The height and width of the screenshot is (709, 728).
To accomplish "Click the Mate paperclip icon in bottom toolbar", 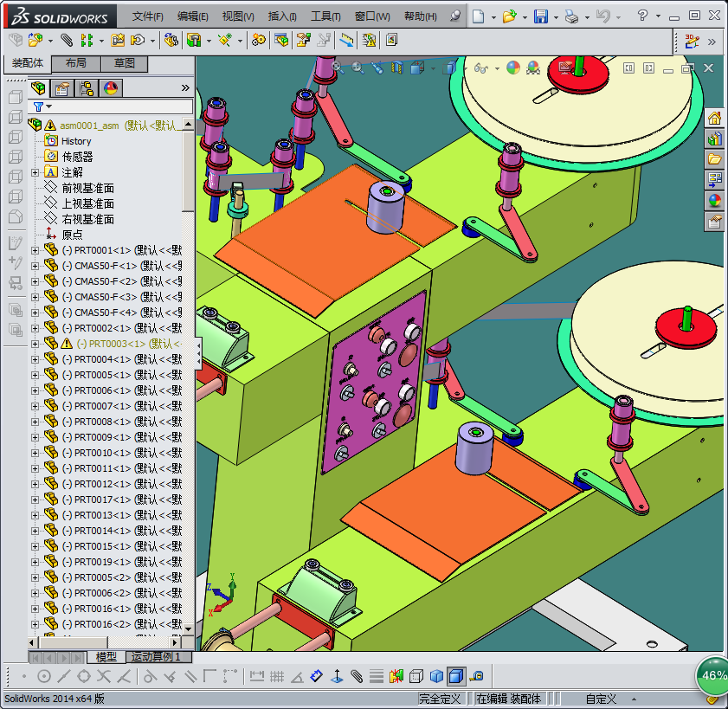I will pos(357,675).
